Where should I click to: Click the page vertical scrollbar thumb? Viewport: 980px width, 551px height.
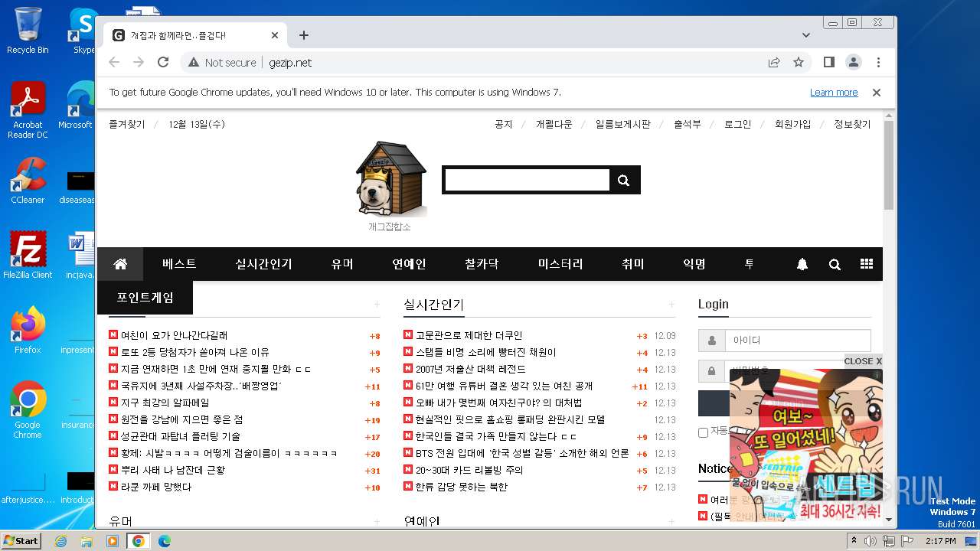point(888,165)
